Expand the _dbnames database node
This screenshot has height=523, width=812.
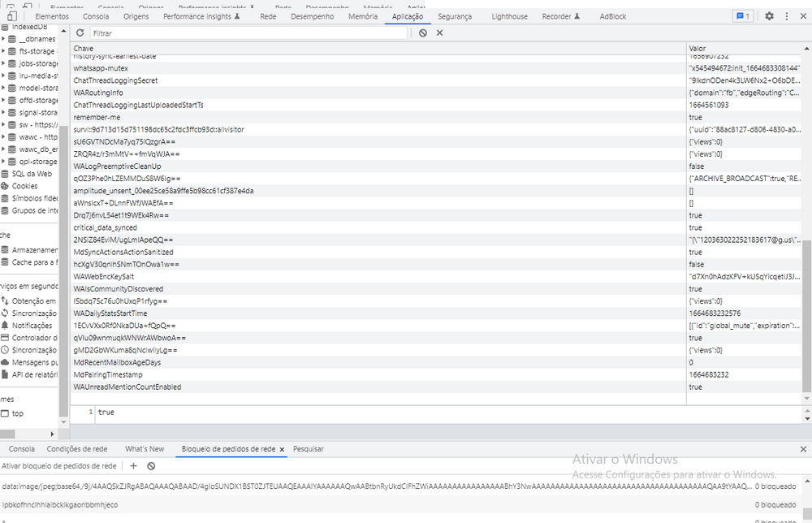pyautogui.click(x=3, y=38)
